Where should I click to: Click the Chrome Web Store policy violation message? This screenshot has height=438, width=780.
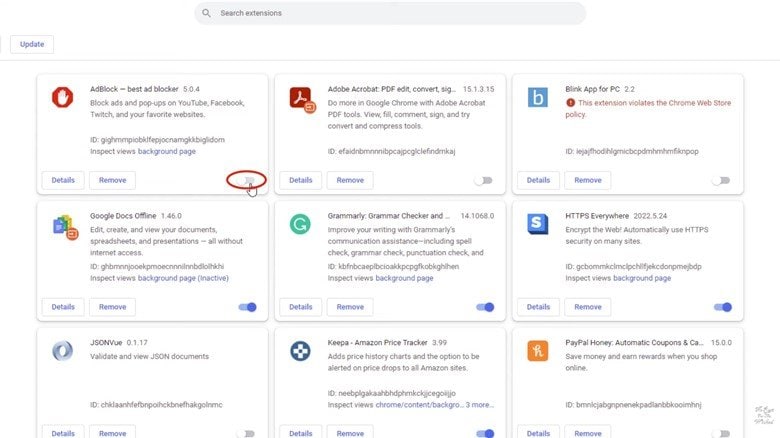[648, 109]
